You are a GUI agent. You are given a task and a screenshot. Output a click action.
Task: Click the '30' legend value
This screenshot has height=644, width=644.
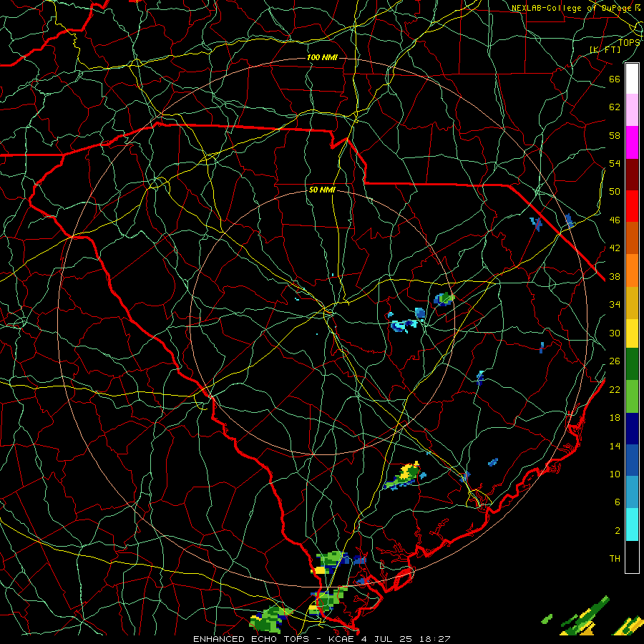click(x=615, y=333)
